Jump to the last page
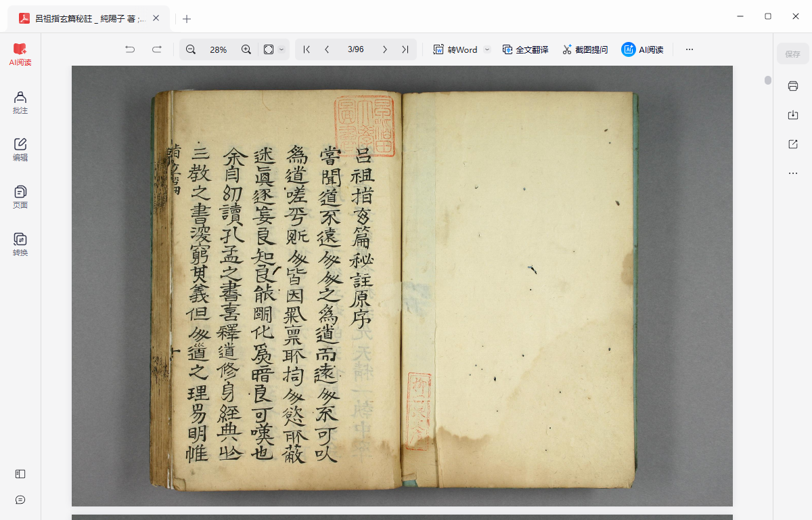The image size is (812, 520). click(x=405, y=49)
